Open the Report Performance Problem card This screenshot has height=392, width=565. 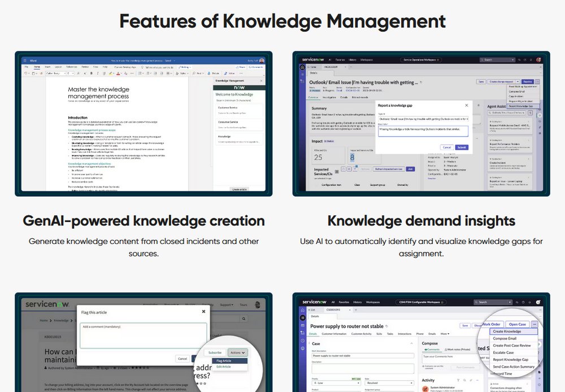pyautogui.click(x=510, y=145)
